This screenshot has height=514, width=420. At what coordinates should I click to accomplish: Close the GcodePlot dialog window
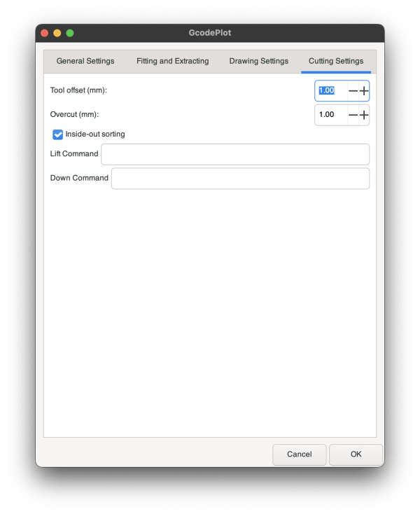point(45,33)
